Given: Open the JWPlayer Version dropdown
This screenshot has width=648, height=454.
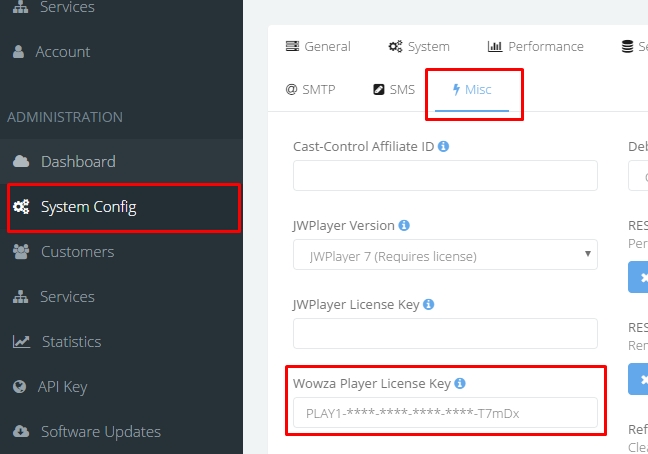Looking at the screenshot, I should [x=445, y=255].
